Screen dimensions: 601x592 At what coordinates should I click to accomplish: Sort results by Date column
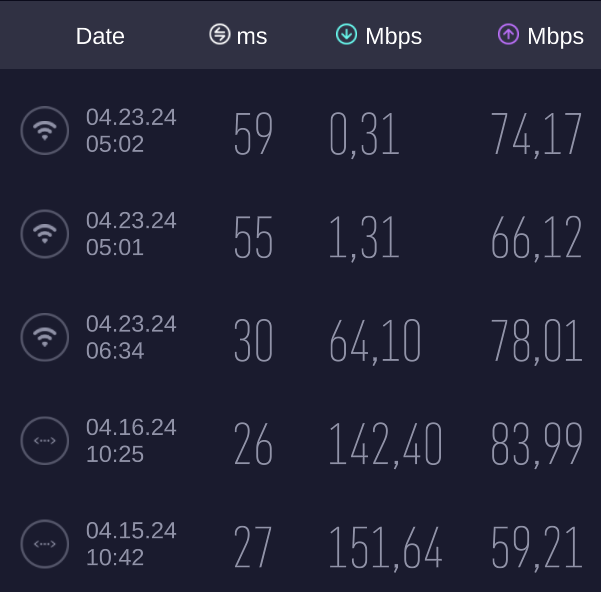pyautogui.click(x=100, y=36)
